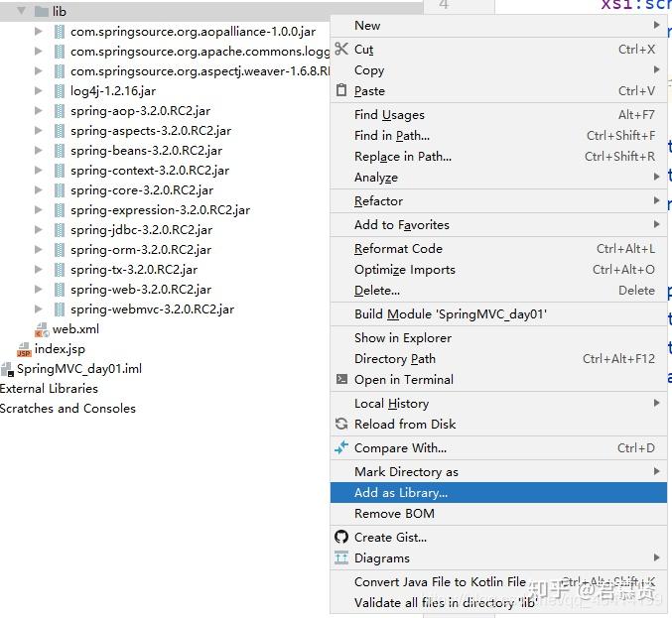672x618 pixels.
Task: Open the Refactor submenu
Action: 378,200
